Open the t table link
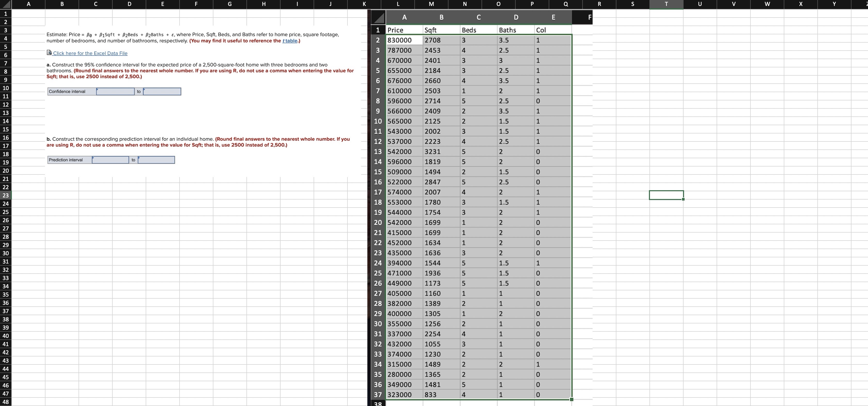The image size is (868, 406). point(290,41)
